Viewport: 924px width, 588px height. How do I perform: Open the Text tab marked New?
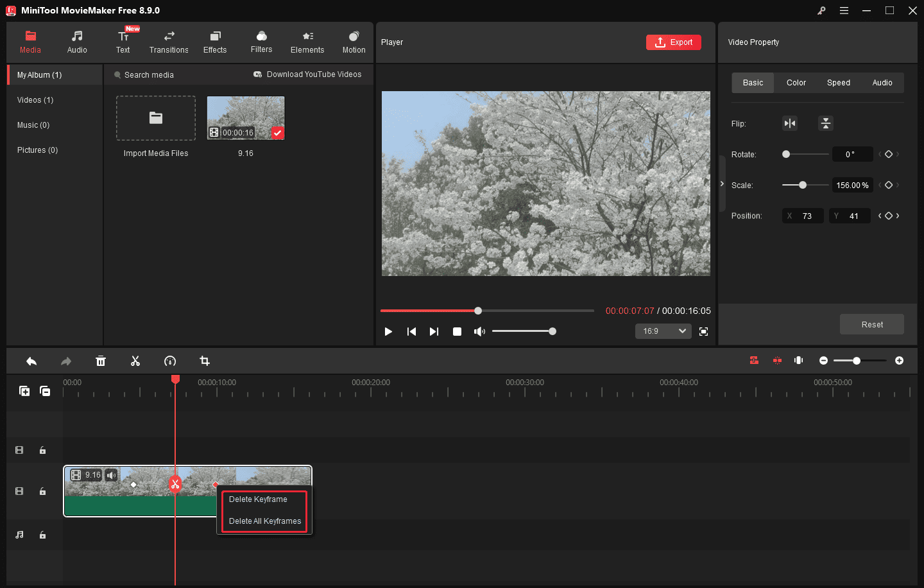(x=123, y=42)
